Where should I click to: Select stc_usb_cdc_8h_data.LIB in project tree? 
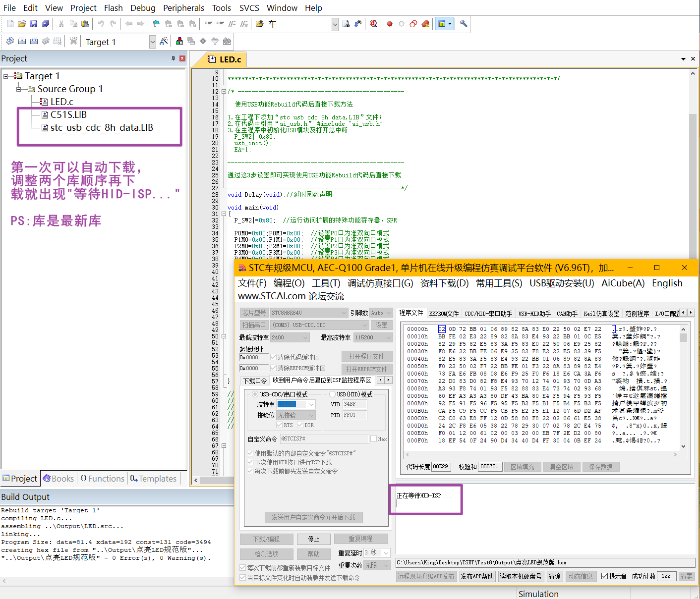[x=102, y=128]
